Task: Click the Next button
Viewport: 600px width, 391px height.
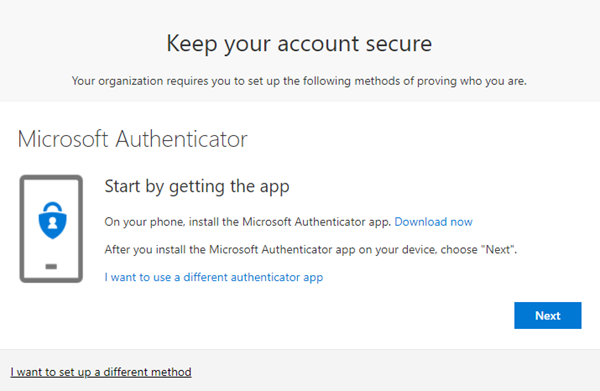Action: 548,316
